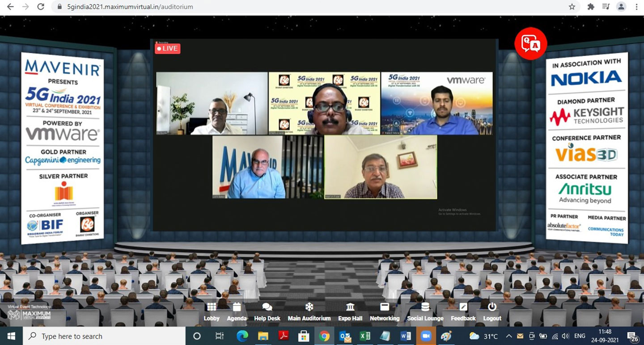Screen dimensions: 644x345
Task: Open the Chrome profile avatar
Action: click(x=621, y=7)
